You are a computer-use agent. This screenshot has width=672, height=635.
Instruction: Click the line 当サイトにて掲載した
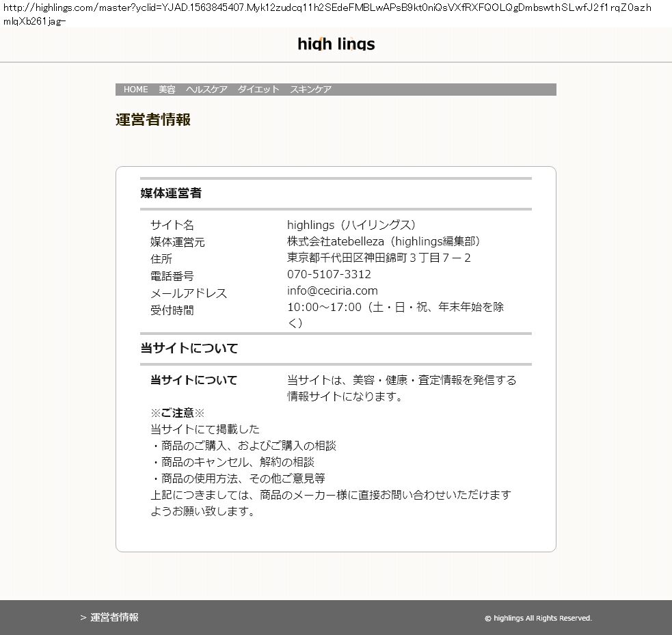click(205, 429)
